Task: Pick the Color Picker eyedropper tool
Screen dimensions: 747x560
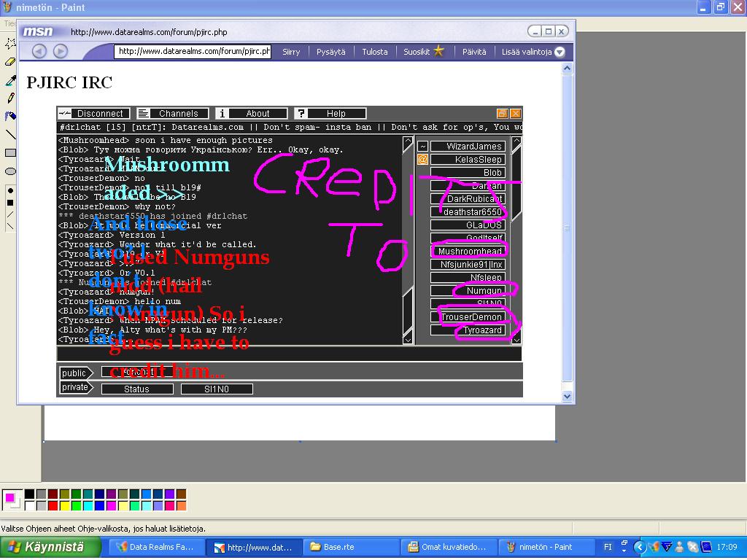Action: (x=10, y=80)
